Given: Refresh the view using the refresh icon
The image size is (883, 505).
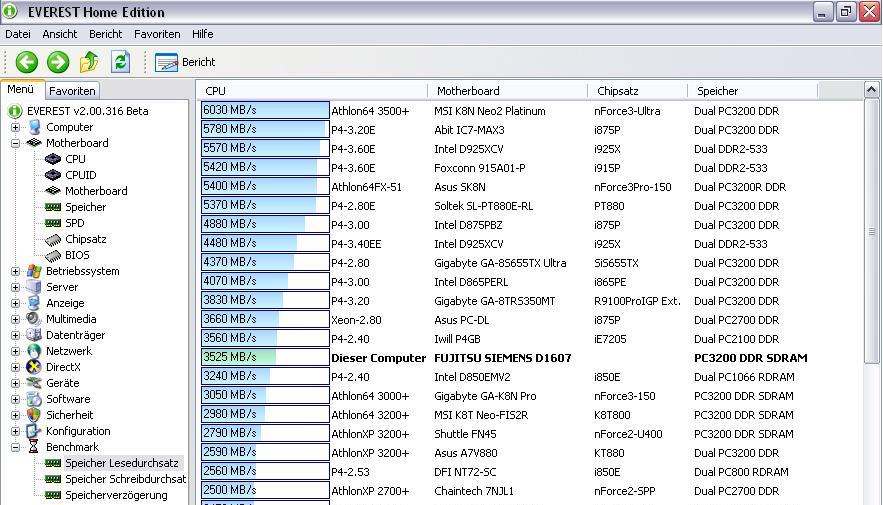Looking at the screenshot, I should pyautogui.click(x=121, y=62).
